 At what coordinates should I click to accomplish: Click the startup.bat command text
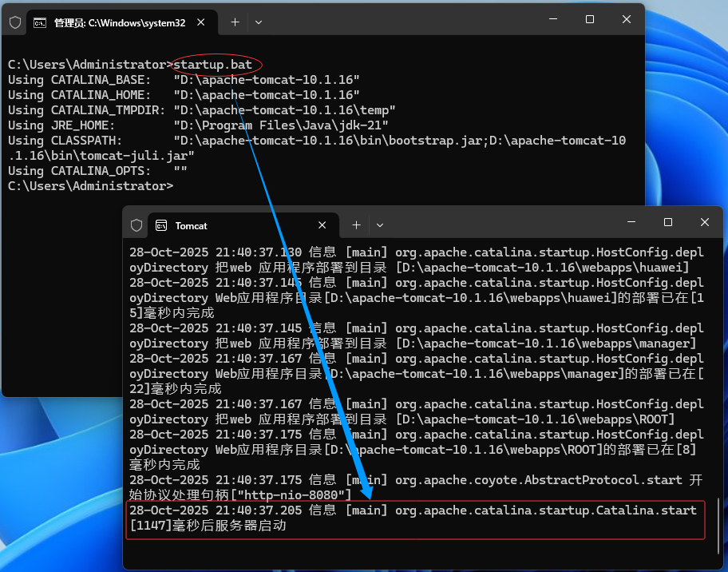tap(212, 64)
